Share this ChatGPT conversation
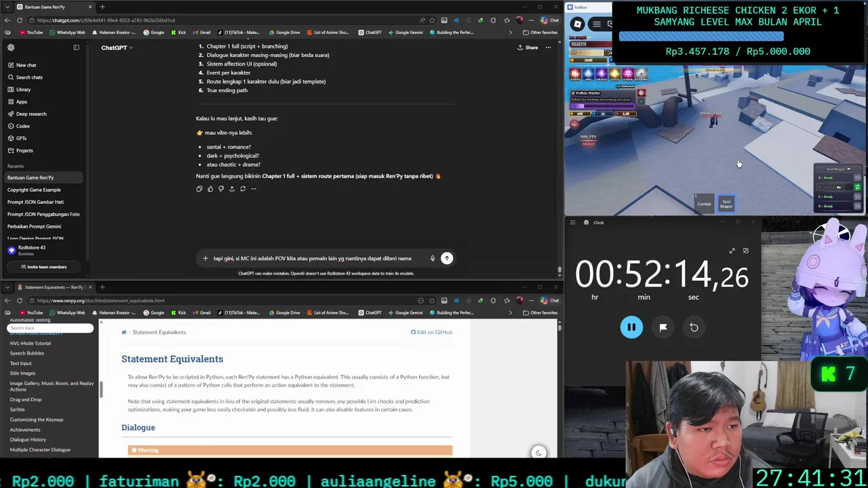 (528, 47)
